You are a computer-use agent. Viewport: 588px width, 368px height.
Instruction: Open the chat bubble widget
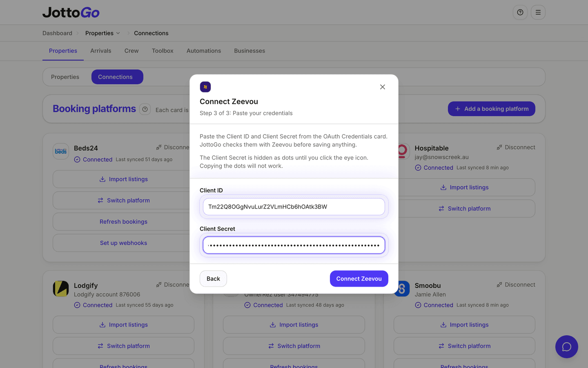tap(567, 347)
